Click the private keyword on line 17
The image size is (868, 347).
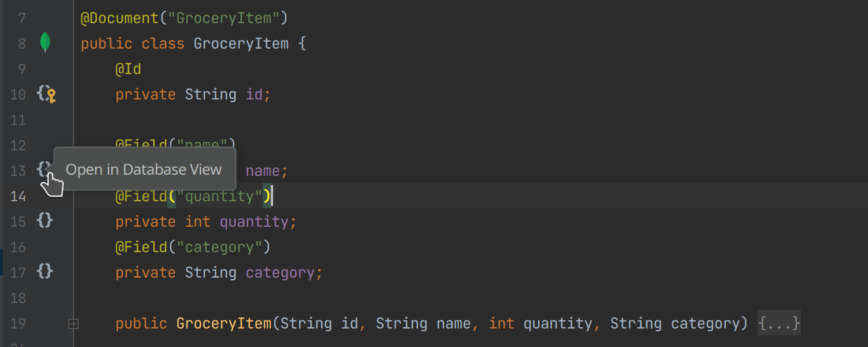click(145, 272)
